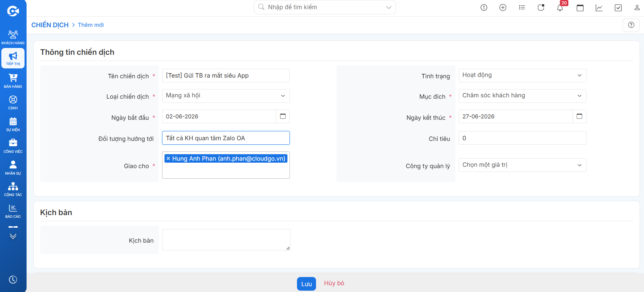Click the Kịch bản section heading
This screenshot has height=292, width=644.
click(56, 212)
